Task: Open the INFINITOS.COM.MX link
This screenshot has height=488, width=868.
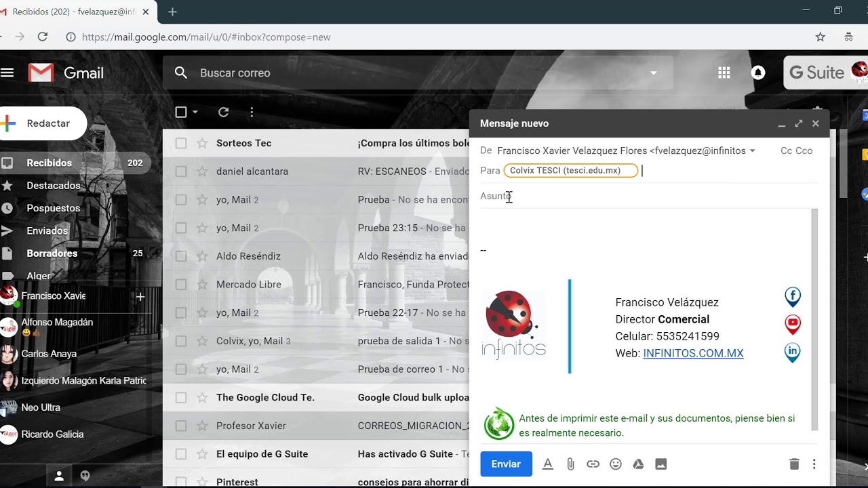Action: (693, 353)
